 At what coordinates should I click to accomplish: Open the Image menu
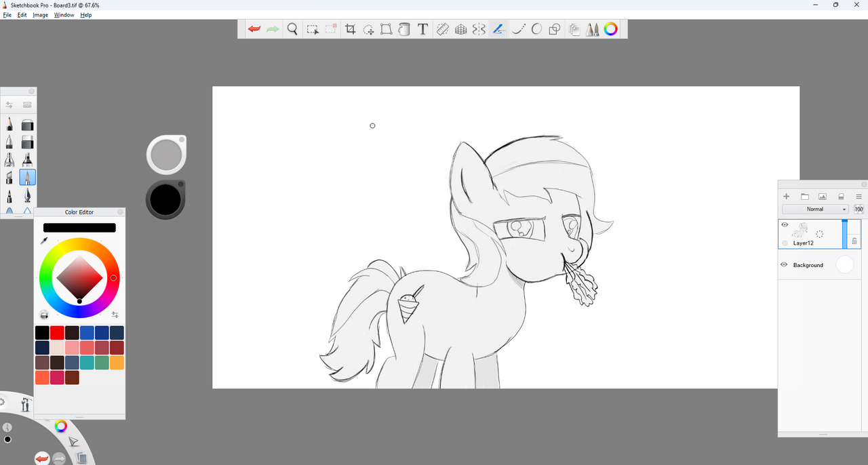[x=41, y=15]
